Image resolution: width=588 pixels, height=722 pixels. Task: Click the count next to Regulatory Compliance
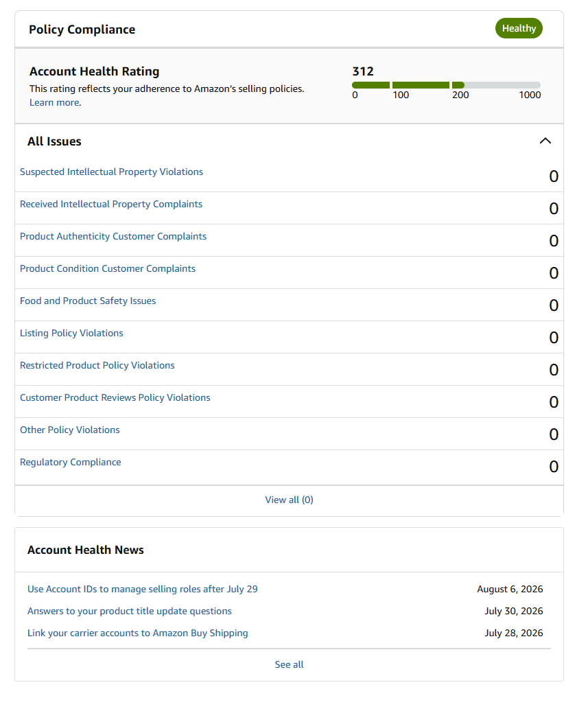point(554,467)
